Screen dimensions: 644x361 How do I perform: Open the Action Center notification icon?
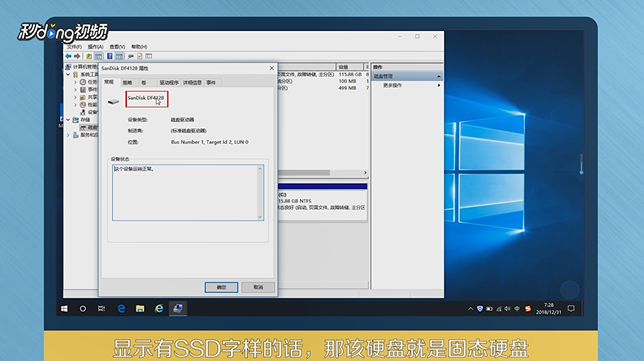point(571,308)
